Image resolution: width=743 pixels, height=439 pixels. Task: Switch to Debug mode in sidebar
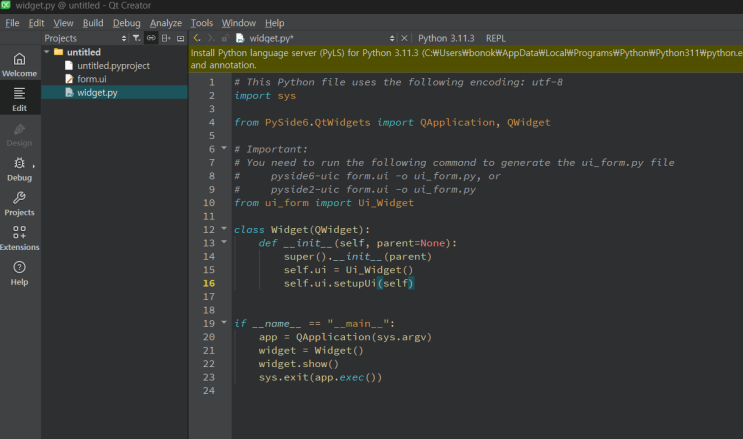tap(19, 168)
